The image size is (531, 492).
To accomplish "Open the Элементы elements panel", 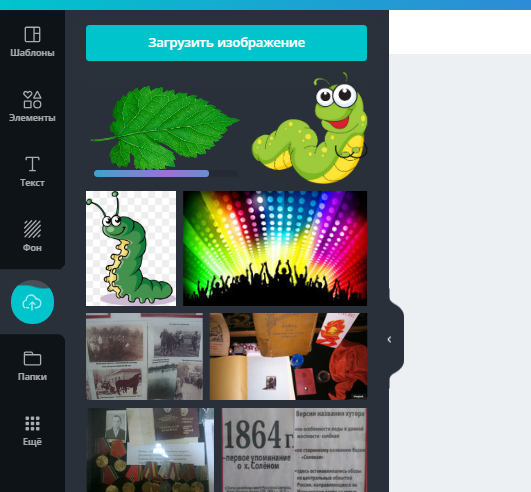I will [x=32, y=106].
